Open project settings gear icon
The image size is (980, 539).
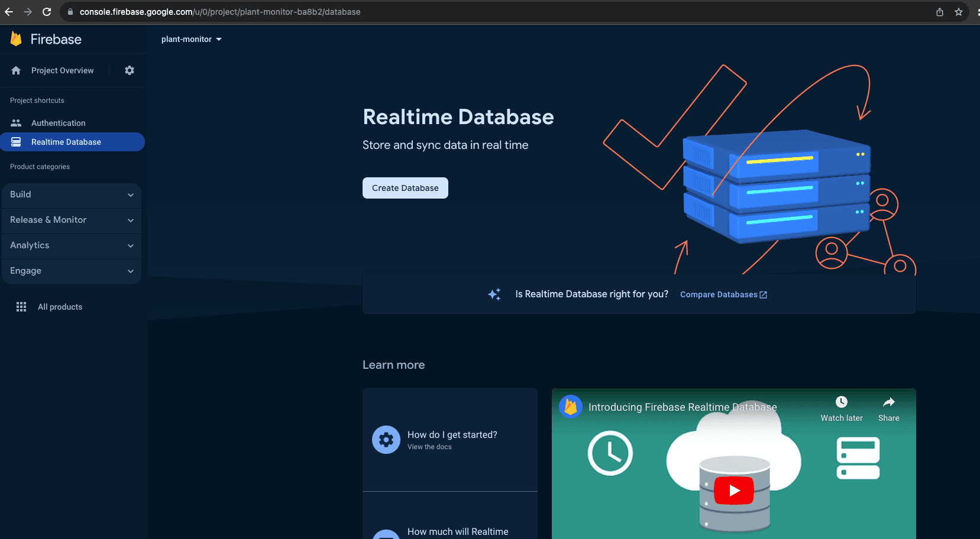tap(130, 70)
